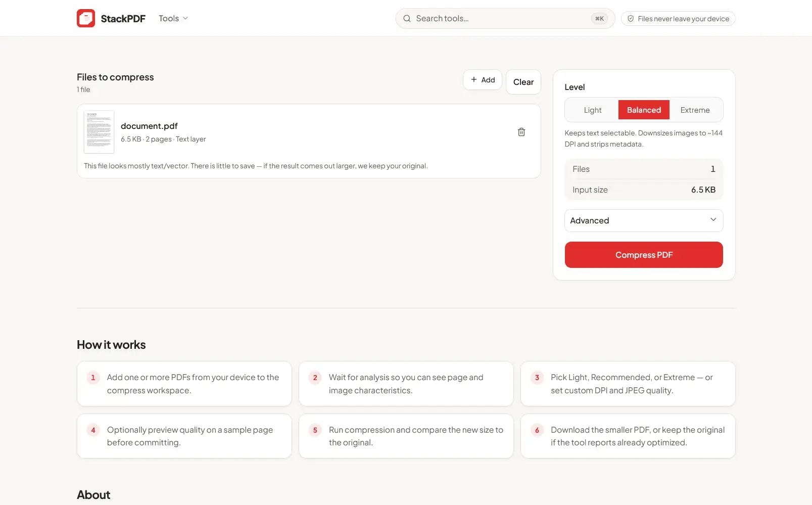The width and height of the screenshot is (812, 505).
Task: Click the document.pdf page thumbnail
Action: [99, 132]
